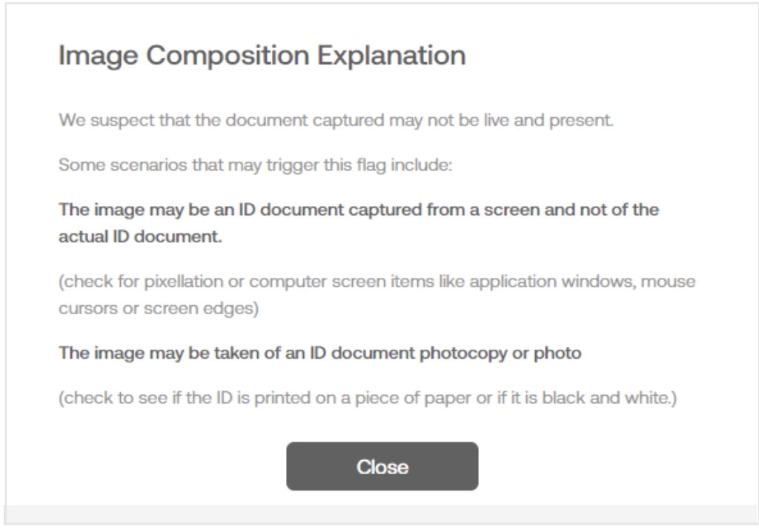Screen dimensions: 759x532
Task: Click the gray footer strip below Close
Action: 381,514
